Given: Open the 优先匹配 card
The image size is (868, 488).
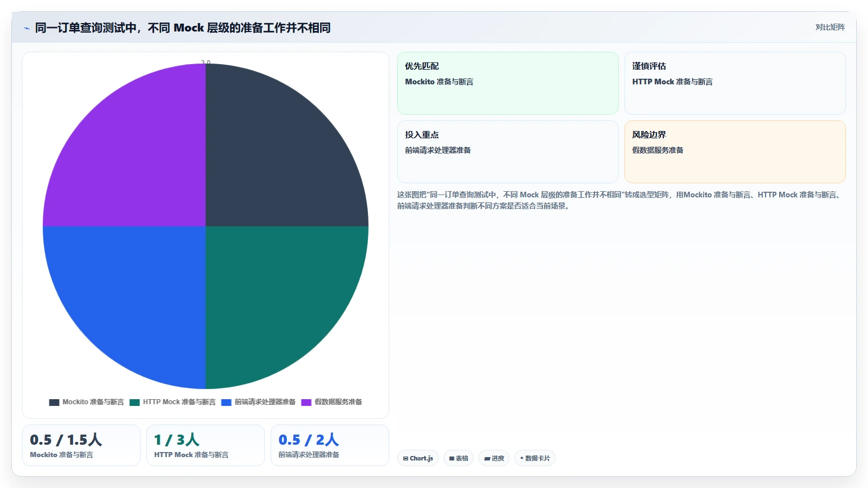Looking at the screenshot, I should click(x=508, y=83).
